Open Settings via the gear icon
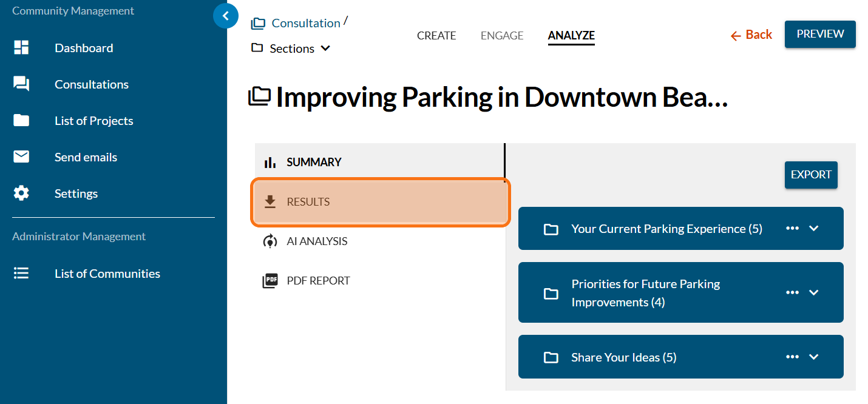Viewport: 868px width, 404px height. point(21,194)
